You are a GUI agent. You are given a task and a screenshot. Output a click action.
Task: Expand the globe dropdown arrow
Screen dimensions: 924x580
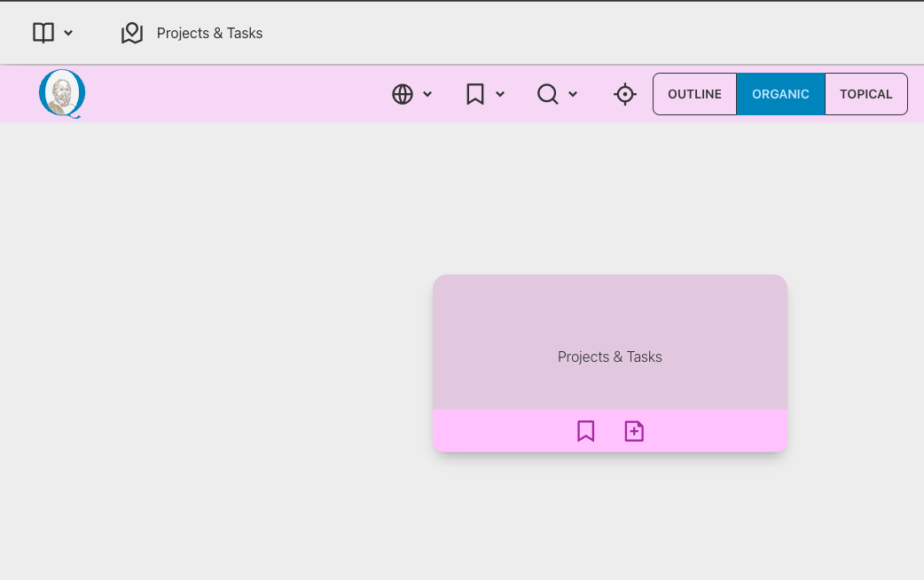point(427,94)
